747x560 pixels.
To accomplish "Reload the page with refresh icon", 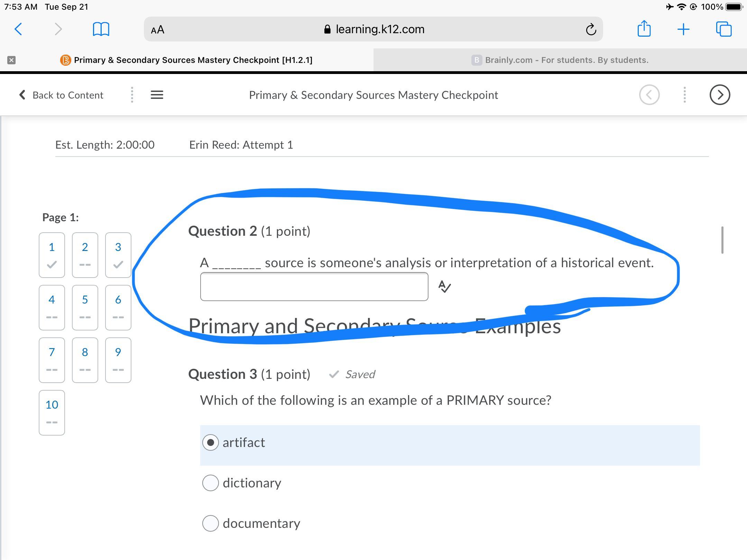I will pyautogui.click(x=591, y=29).
